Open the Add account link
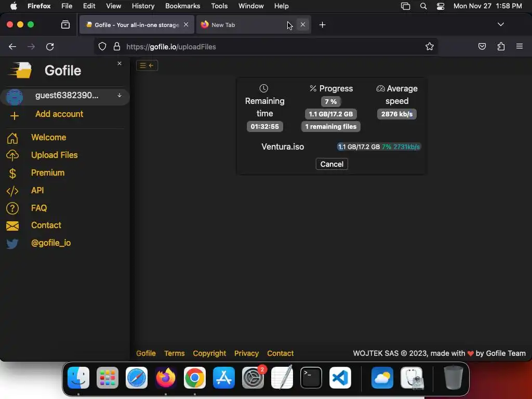Image resolution: width=532 pixels, height=399 pixels. click(59, 114)
